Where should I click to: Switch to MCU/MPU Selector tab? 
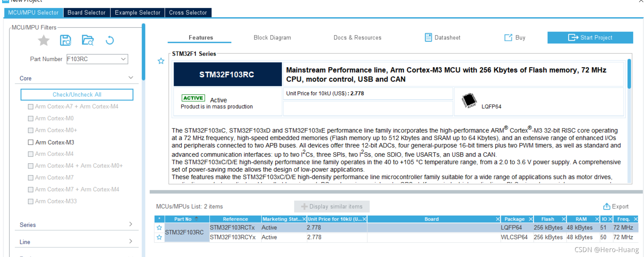pyautogui.click(x=33, y=13)
